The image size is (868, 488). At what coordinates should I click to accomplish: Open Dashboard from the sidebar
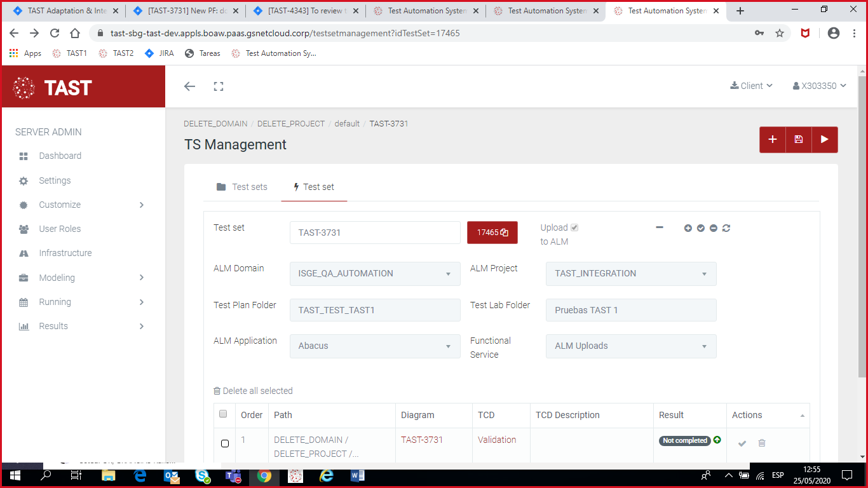point(60,156)
